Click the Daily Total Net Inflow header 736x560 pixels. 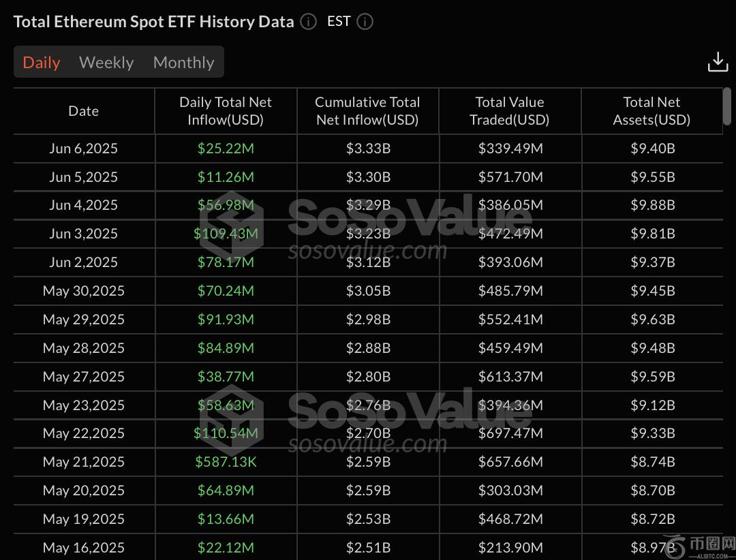(226, 111)
